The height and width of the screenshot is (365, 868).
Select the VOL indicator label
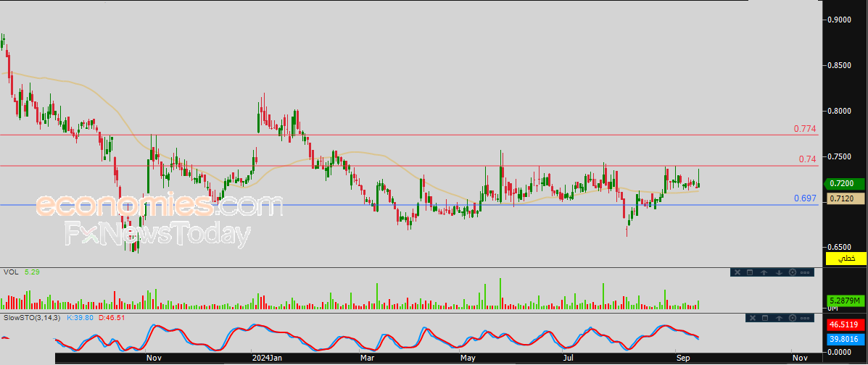pos(9,272)
